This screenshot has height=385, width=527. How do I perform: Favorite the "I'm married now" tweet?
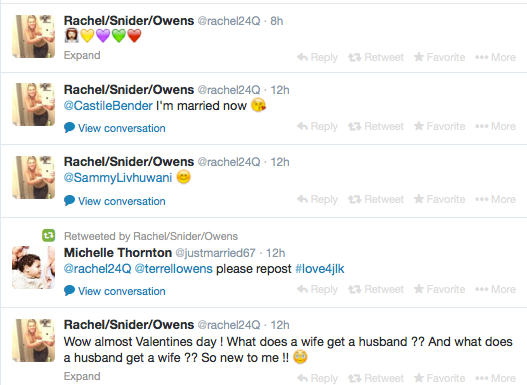(440, 126)
